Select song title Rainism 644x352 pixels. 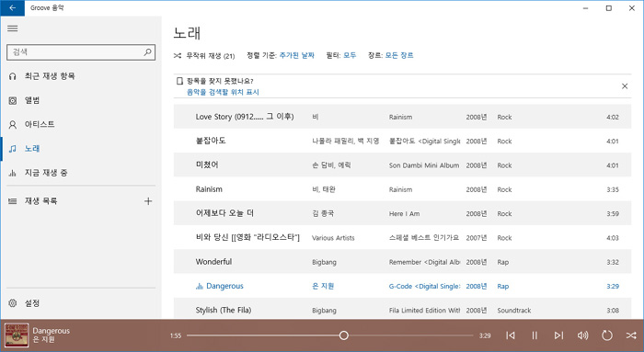pyautogui.click(x=209, y=189)
